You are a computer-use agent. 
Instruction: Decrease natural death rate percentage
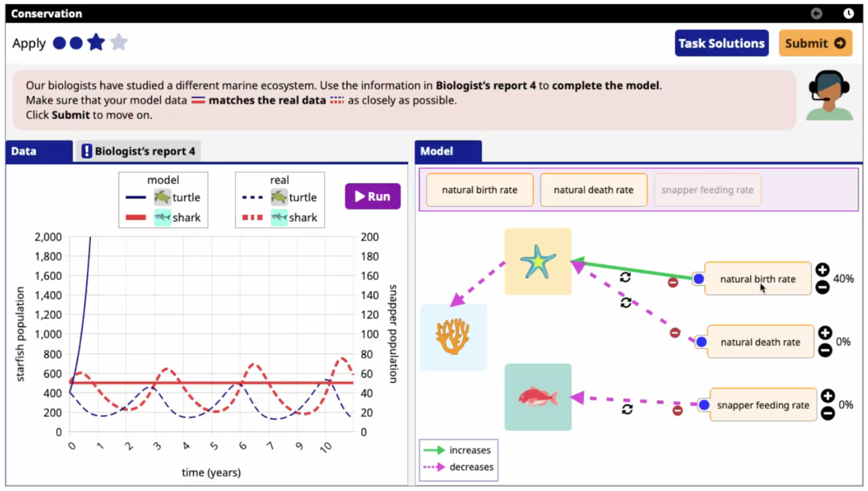click(825, 351)
